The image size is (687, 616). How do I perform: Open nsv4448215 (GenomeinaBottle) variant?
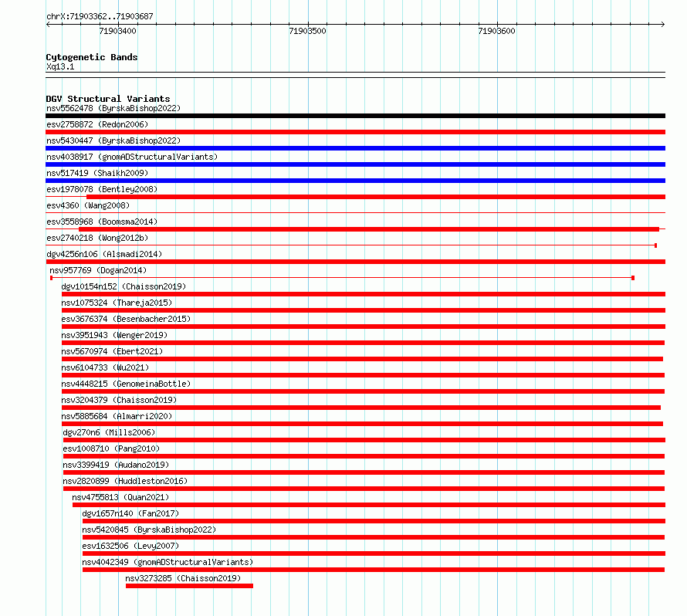coord(126,384)
